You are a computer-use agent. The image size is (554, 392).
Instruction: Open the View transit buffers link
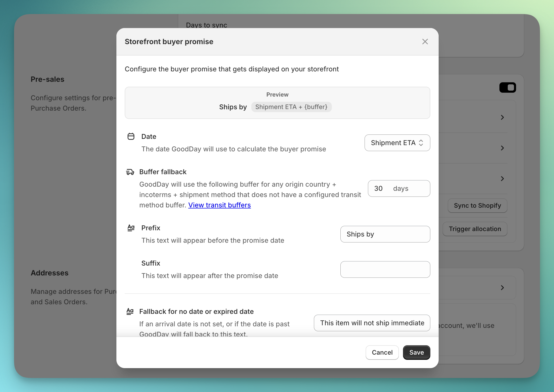pos(219,205)
